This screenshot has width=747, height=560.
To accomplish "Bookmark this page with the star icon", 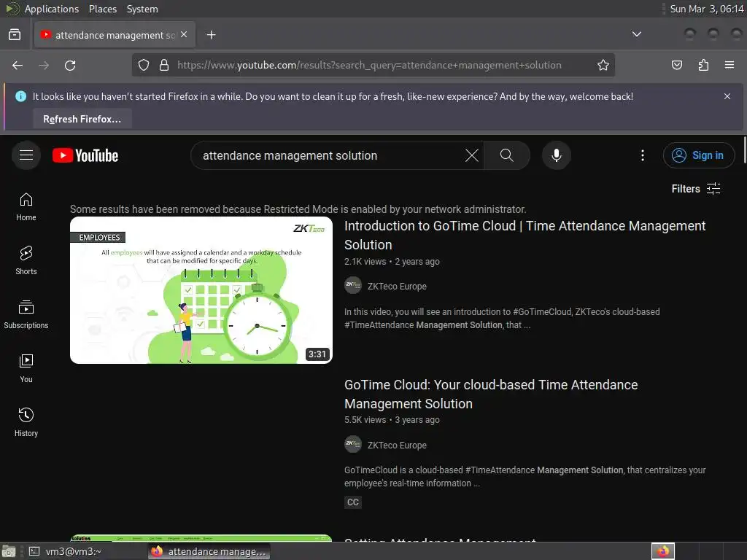I will pos(603,65).
